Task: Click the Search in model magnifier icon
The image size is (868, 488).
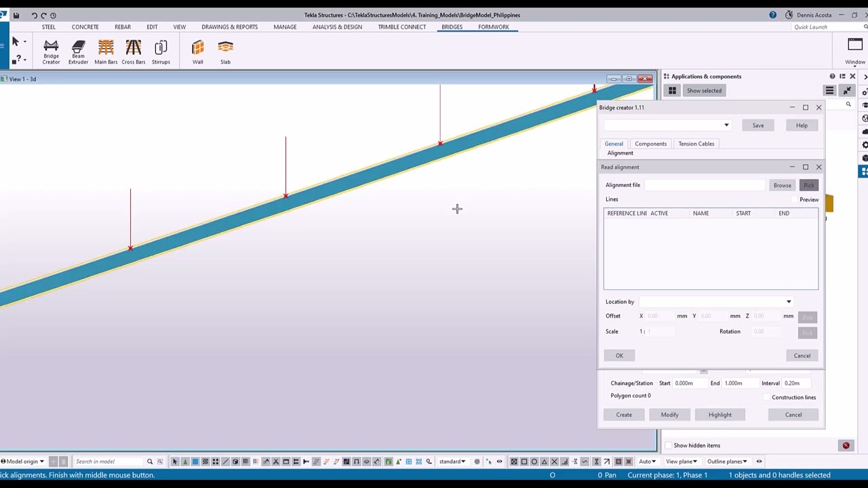Action: pyautogui.click(x=150, y=462)
